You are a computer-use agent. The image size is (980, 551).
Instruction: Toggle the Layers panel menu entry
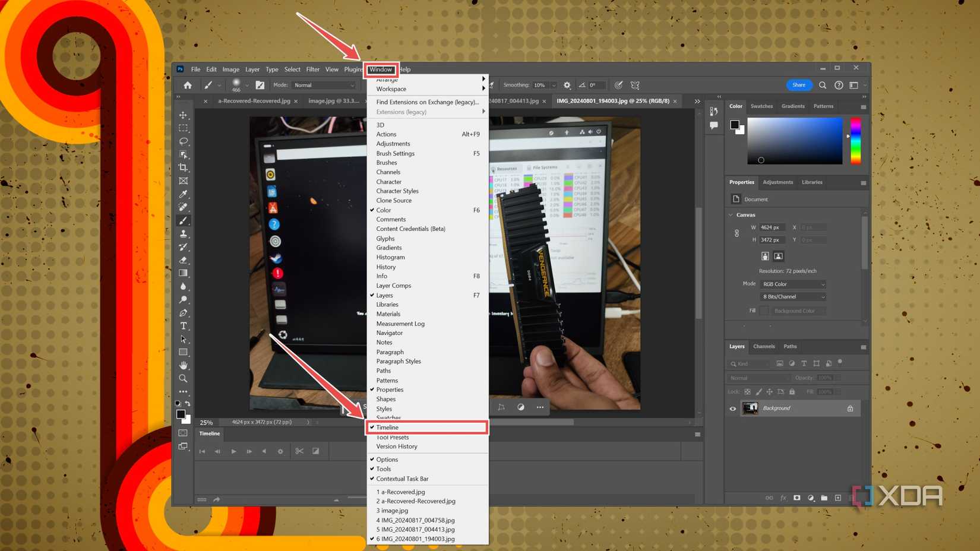(427, 295)
